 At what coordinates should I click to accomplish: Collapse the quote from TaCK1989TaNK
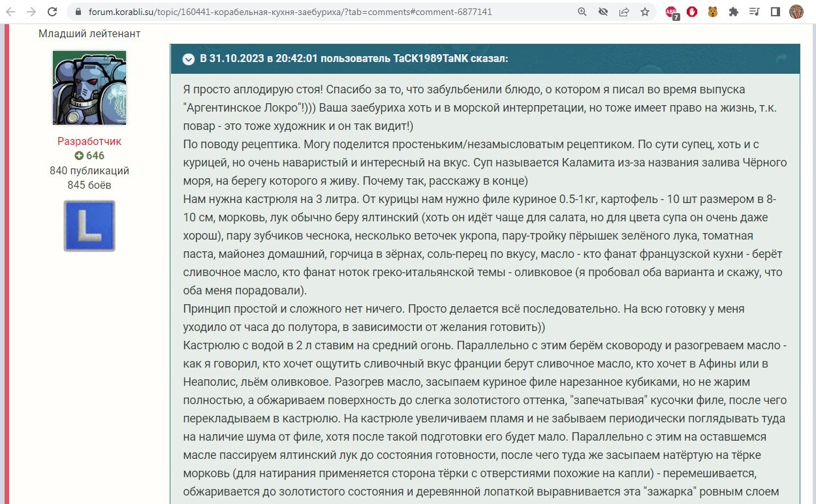(189, 59)
